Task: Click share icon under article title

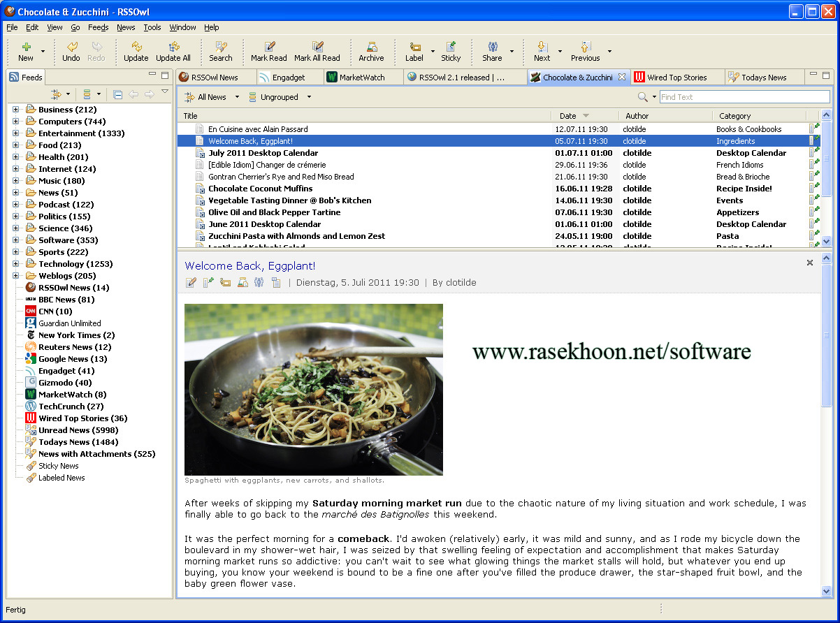Action: pyautogui.click(x=259, y=283)
